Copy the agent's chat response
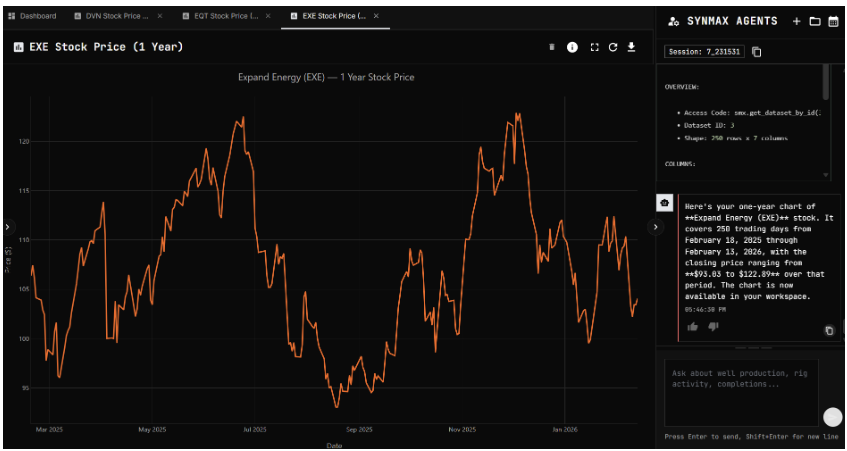The width and height of the screenshot is (847, 451). 829,330
